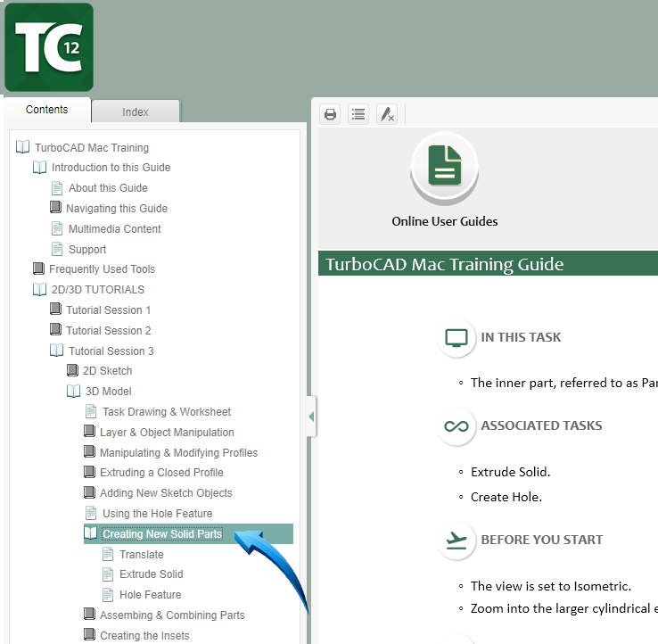Select Layer & Object Manipulation topic
658x644 pixels.
167,433
